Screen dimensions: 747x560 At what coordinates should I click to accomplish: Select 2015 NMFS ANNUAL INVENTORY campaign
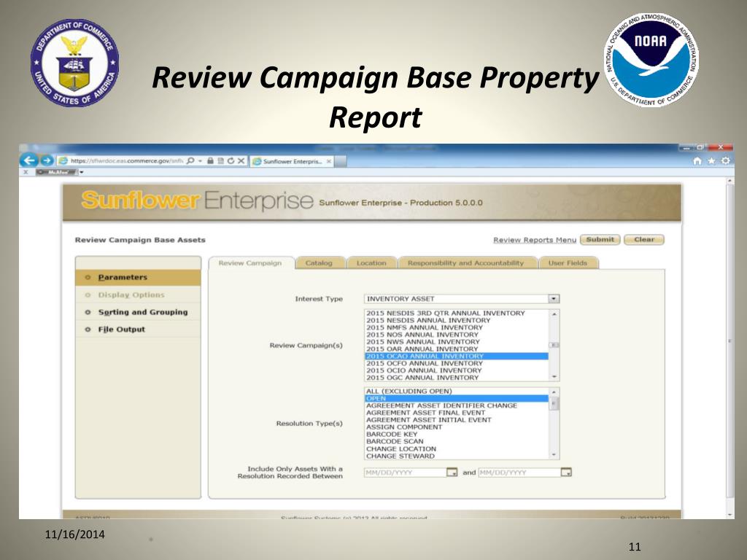pos(457,327)
